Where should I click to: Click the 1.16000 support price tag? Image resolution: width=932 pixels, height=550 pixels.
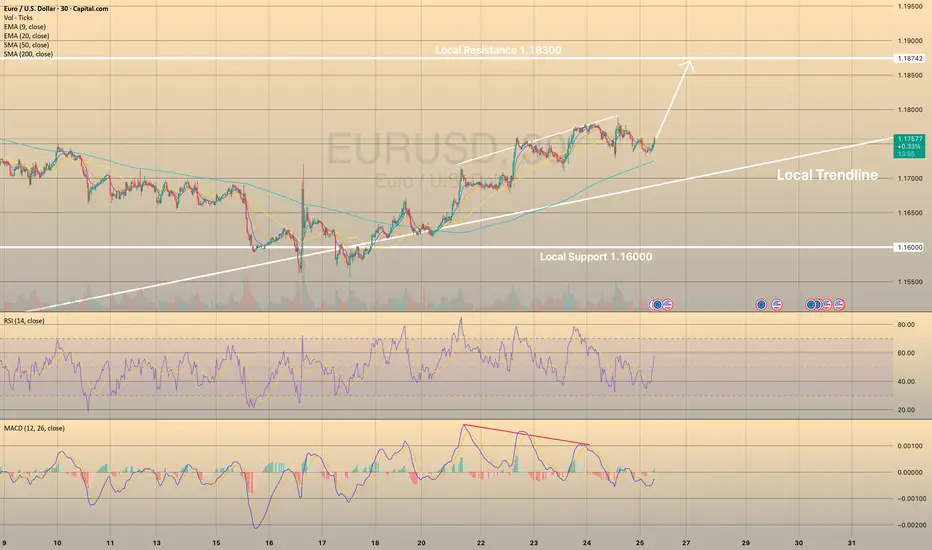pyautogui.click(x=909, y=247)
